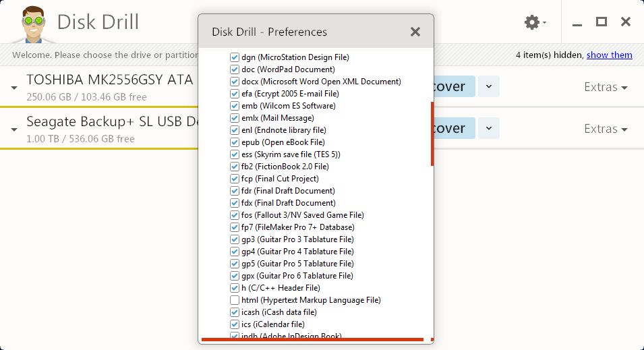
Task: Uncheck emlx Mail Message
Action: pos(235,118)
